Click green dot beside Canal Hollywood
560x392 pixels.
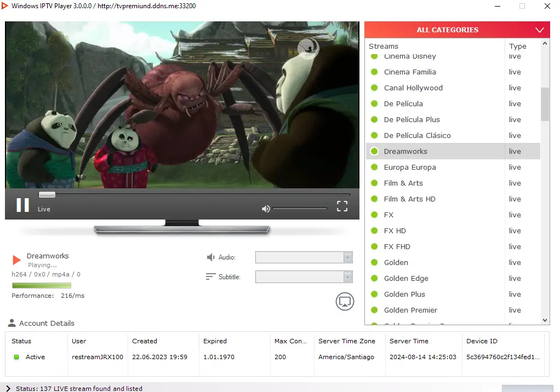(374, 88)
